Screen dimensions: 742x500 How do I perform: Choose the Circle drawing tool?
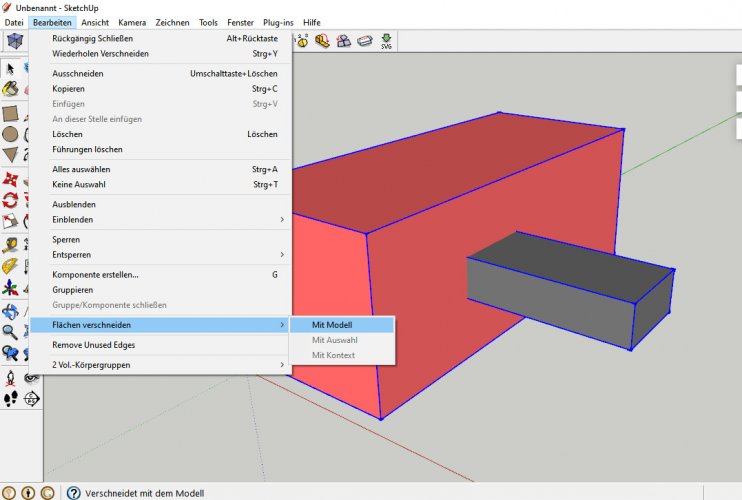click(10, 134)
